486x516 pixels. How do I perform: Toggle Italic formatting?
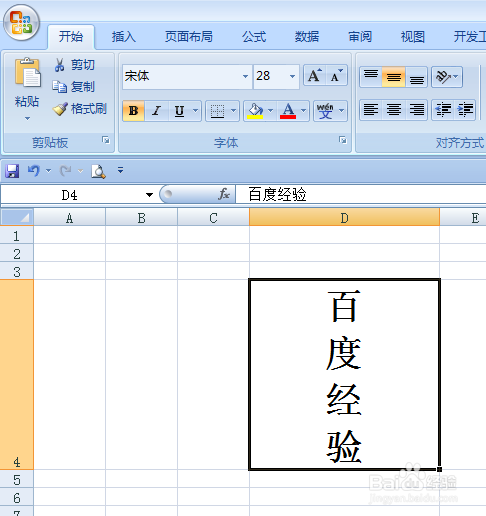156,111
